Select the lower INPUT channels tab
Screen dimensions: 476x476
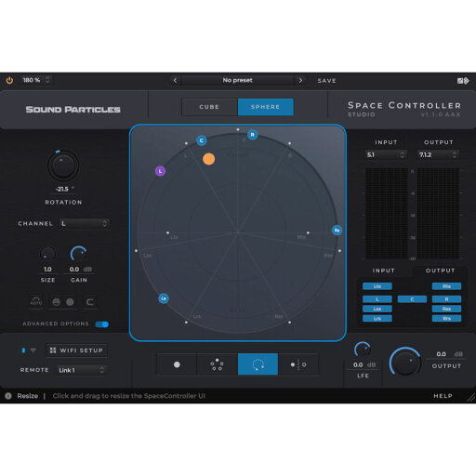click(384, 271)
